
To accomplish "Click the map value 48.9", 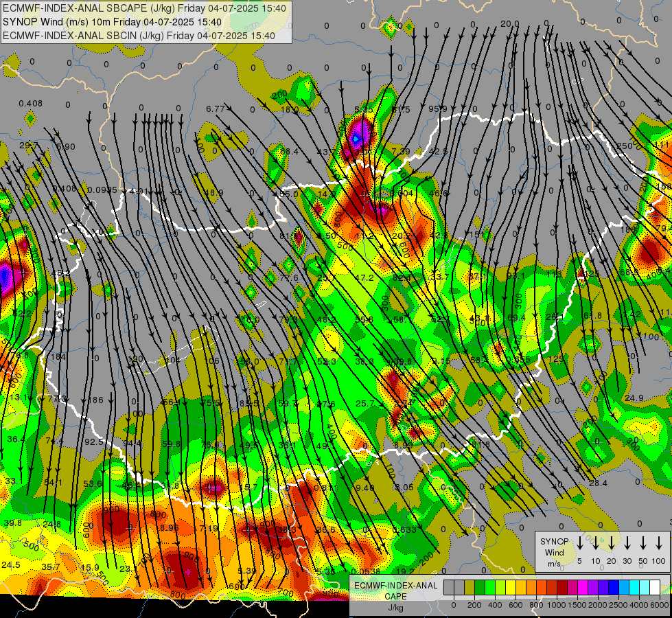I will coord(214,193).
